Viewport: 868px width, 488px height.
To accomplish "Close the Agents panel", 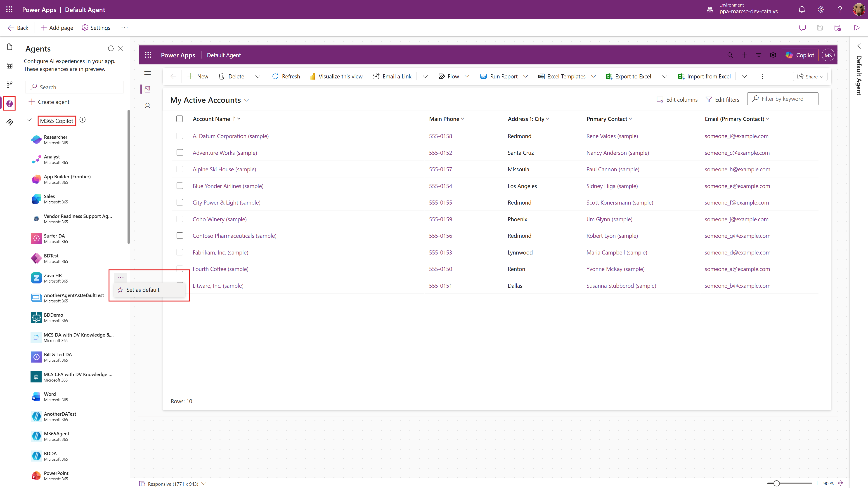I will 120,49.
